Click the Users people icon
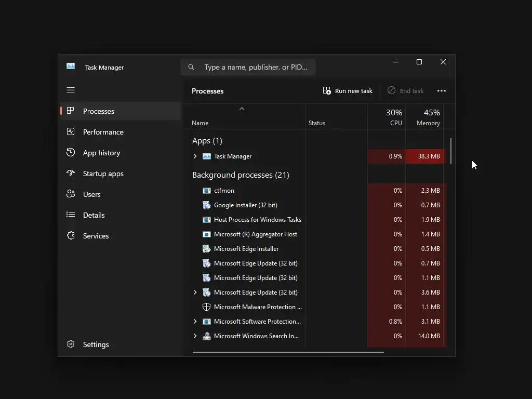Viewport: 532px width, 399px height. coord(71,194)
